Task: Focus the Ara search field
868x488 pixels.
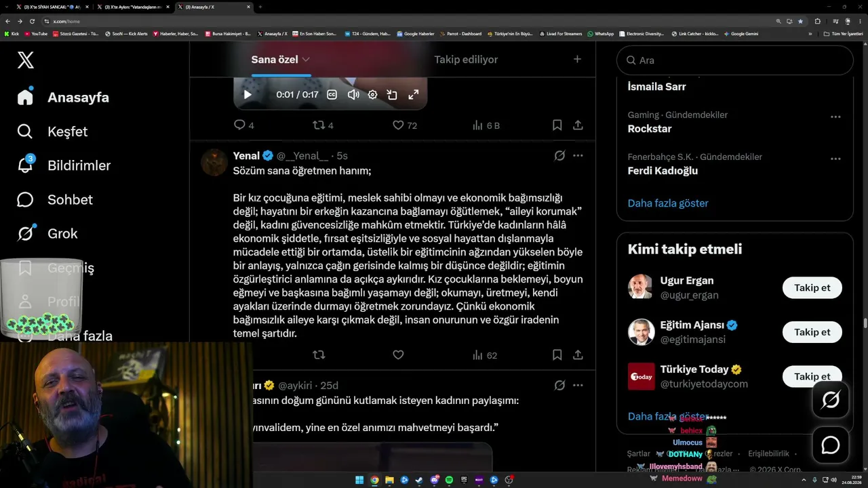Action: 734,60
